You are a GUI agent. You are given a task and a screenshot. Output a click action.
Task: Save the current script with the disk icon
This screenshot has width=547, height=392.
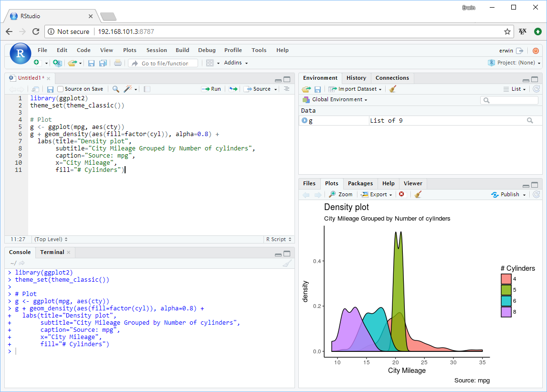tap(50, 89)
